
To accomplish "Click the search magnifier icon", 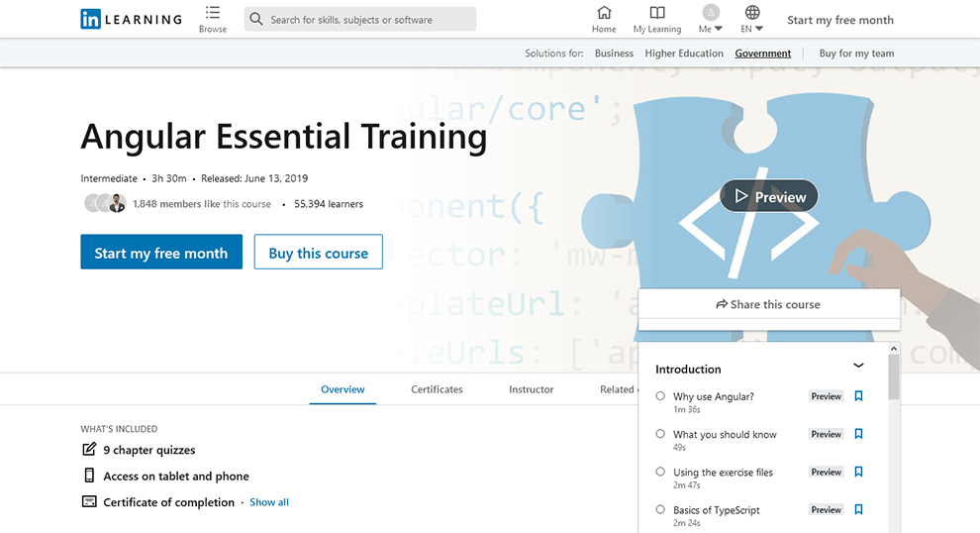I will click(x=256, y=20).
